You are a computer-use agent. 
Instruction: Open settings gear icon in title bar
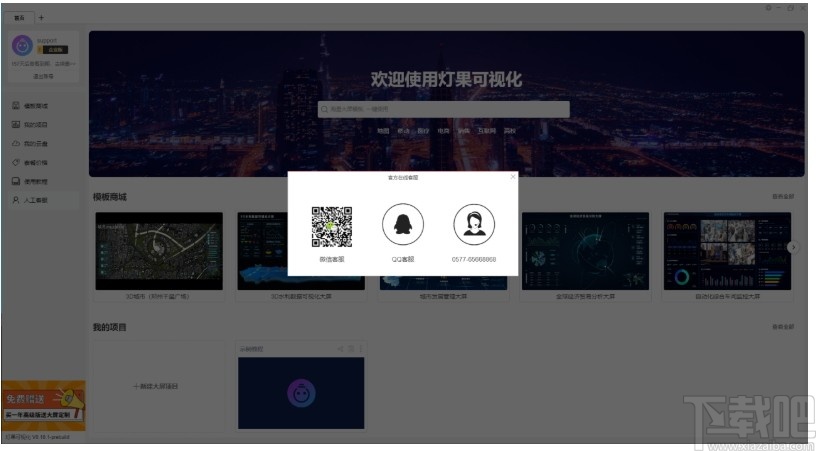(768, 8)
